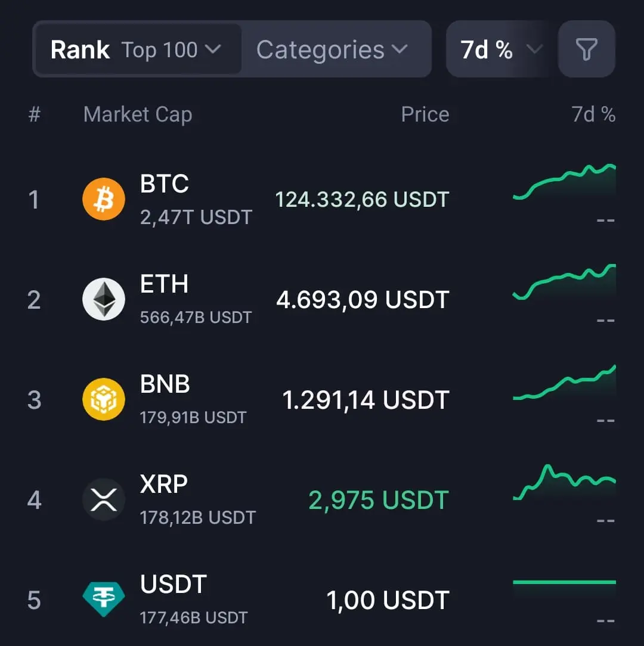Viewport: 644px width, 646px height.
Task: Open the BNB coin name label
Action: coord(165,384)
